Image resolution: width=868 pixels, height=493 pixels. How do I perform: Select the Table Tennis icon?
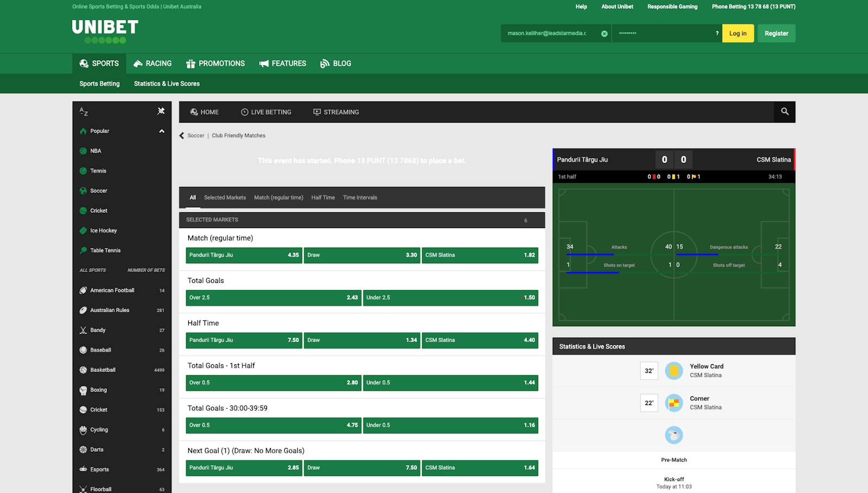click(84, 250)
